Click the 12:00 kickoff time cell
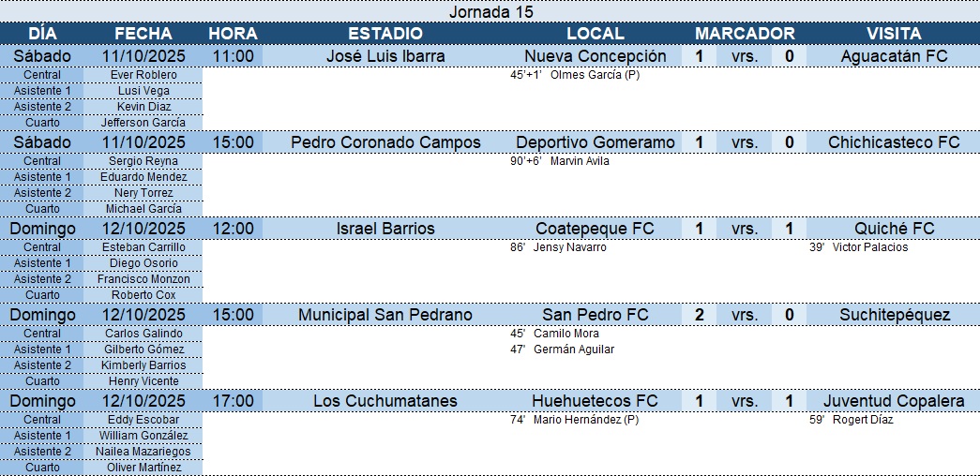The image size is (980, 476). pyautogui.click(x=233, y=229)
